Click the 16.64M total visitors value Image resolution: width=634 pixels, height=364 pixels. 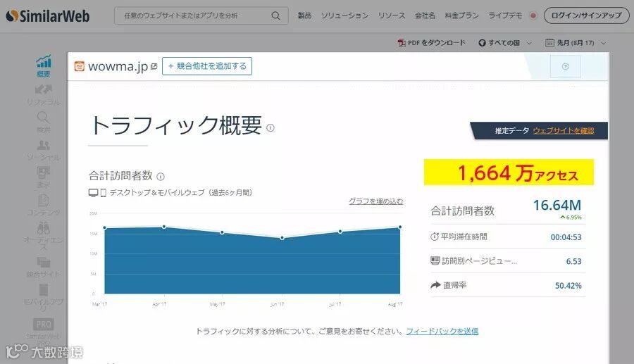[x=557, y=205]
